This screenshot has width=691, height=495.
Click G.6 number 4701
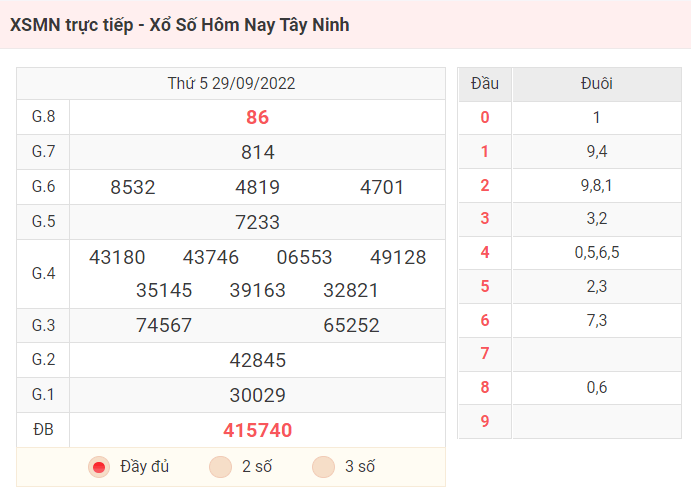[383, 187]
